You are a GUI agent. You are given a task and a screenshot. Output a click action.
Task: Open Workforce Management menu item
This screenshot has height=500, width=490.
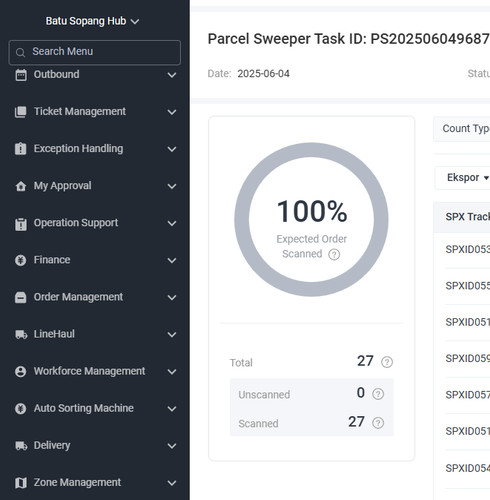(95, 371)
